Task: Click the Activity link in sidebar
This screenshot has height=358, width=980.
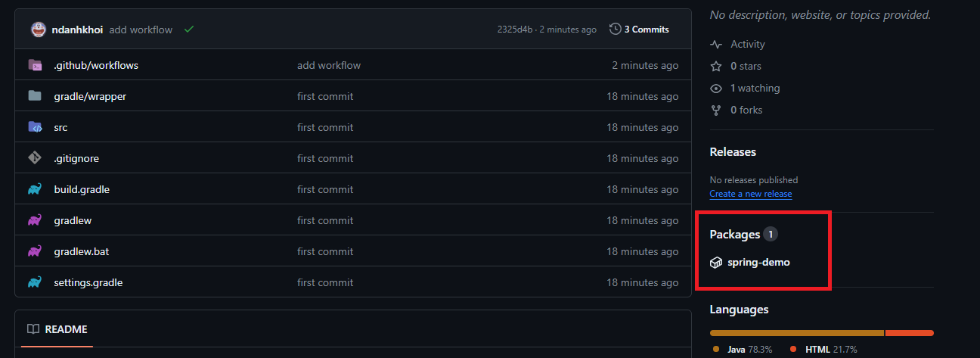Action: pos(747,45)
